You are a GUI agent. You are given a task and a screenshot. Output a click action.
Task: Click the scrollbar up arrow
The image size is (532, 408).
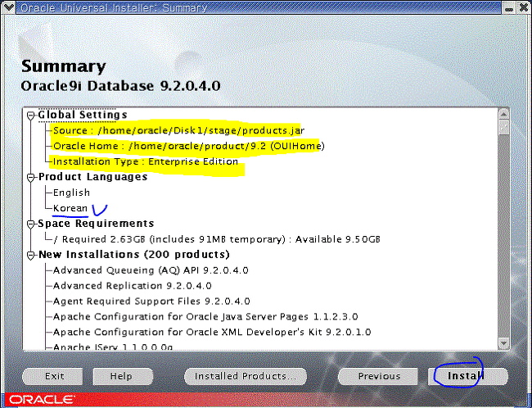tap(504, 114)
